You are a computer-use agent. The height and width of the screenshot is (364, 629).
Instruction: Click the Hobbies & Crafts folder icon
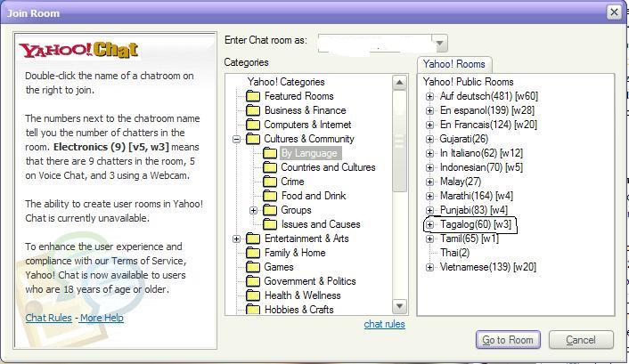click(x=253, y=310)
